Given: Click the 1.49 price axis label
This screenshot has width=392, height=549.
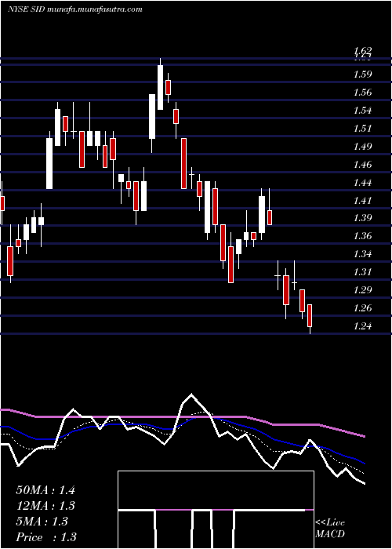Looking at the screenshot, I should tap(362, 147).
